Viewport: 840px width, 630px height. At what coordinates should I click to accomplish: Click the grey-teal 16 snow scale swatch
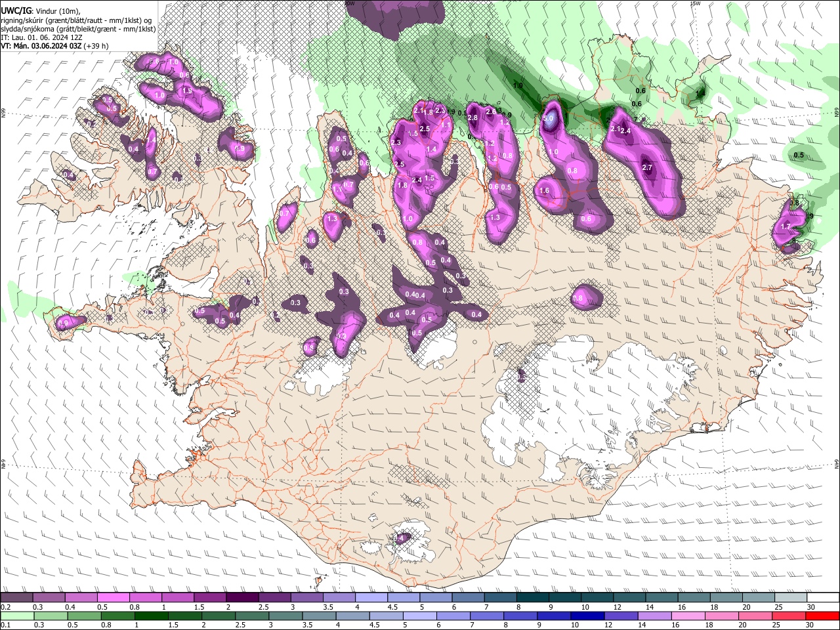click(694, 598)
